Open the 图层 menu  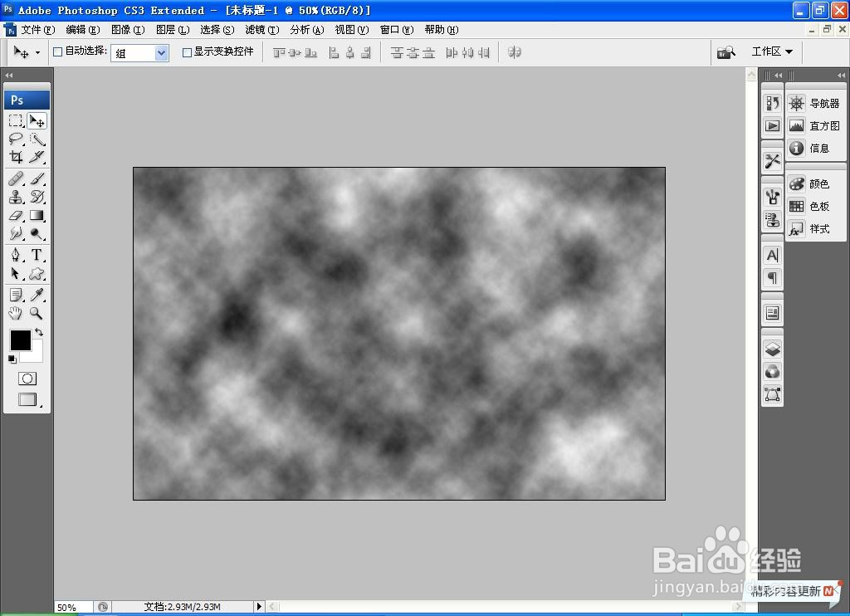(173, 30)
